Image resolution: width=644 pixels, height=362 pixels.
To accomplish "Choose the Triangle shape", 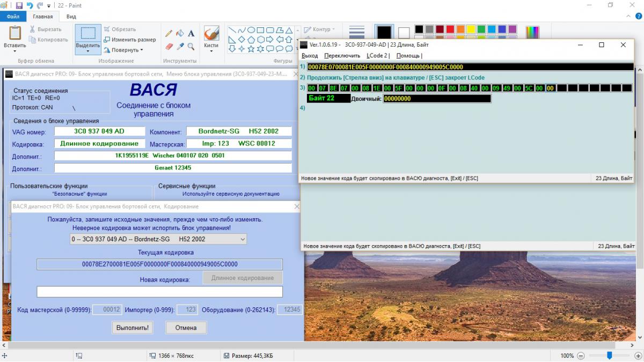I will [289, 30].
